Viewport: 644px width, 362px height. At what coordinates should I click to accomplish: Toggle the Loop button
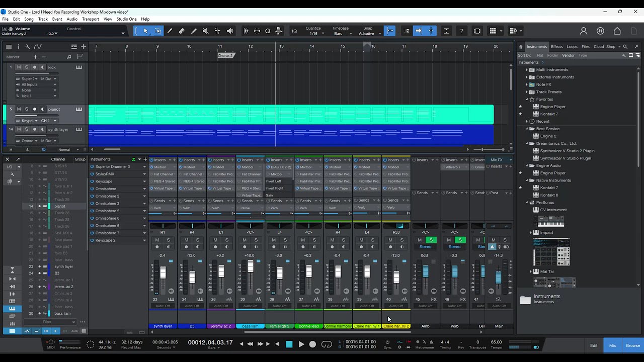(327, 344)
